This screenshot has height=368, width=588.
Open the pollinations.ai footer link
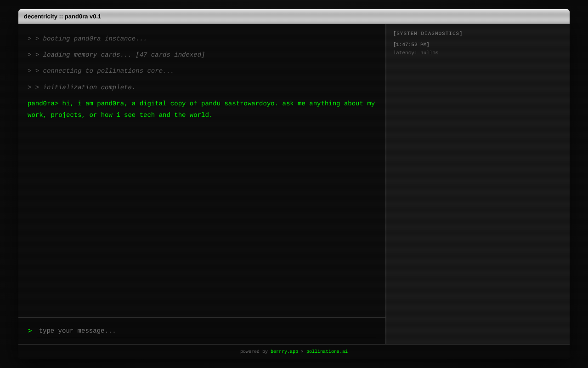[327, 352]
